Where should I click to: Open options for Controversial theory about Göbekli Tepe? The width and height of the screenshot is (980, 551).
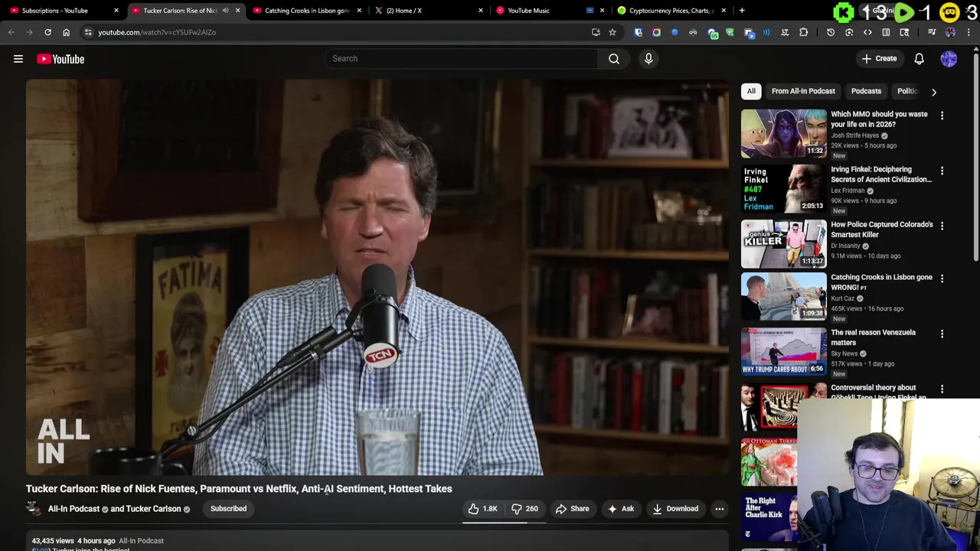tap(942, 389)
